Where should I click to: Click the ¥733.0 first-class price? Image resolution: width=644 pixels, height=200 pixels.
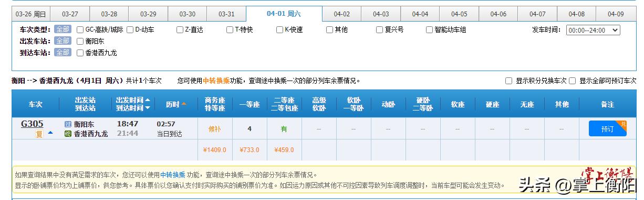point(250,150)
